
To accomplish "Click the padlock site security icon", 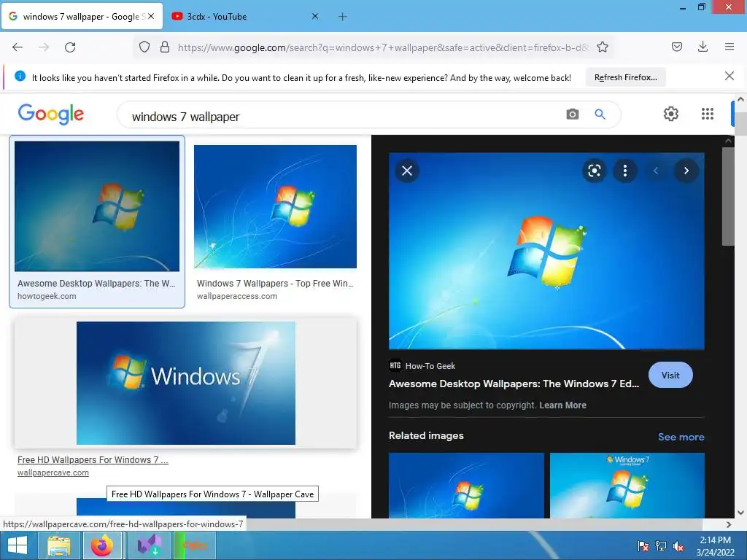I will (x=165, y=47).
